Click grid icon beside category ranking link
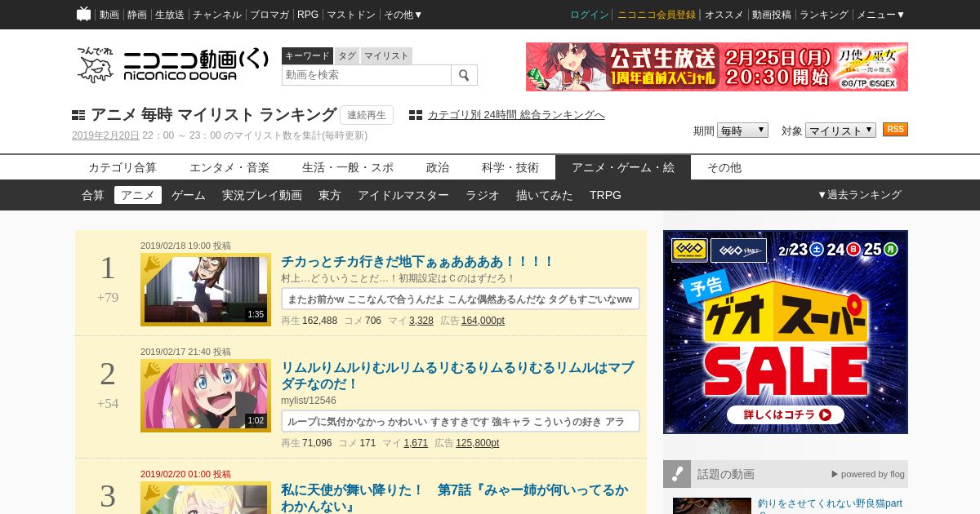 (x=416, y=115)
